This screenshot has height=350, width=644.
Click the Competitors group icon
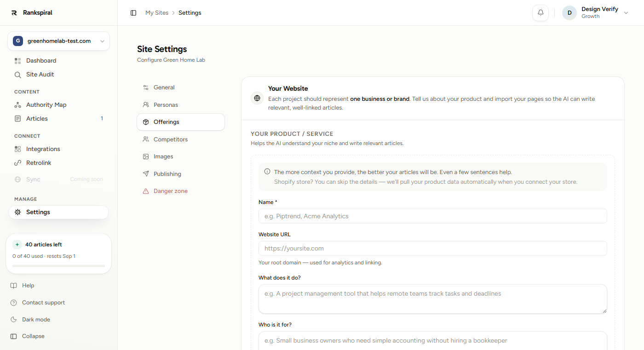click(x=146, y=140)
